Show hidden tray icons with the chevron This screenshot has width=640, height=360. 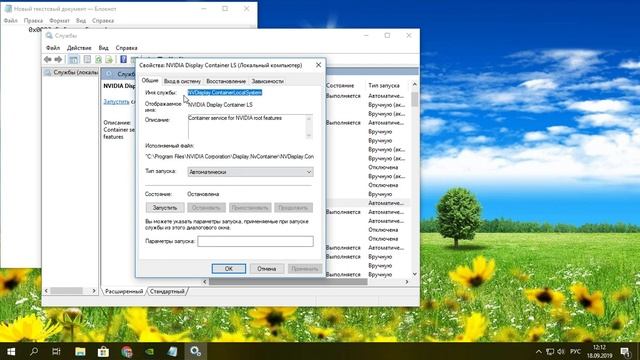(x=539, y=351)
